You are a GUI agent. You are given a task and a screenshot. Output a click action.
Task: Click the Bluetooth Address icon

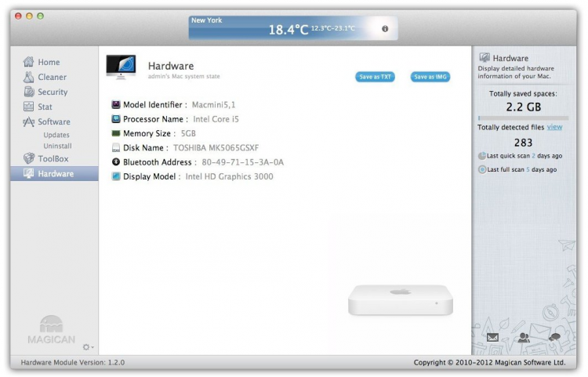pyautogui.click(x=116, y=162)
